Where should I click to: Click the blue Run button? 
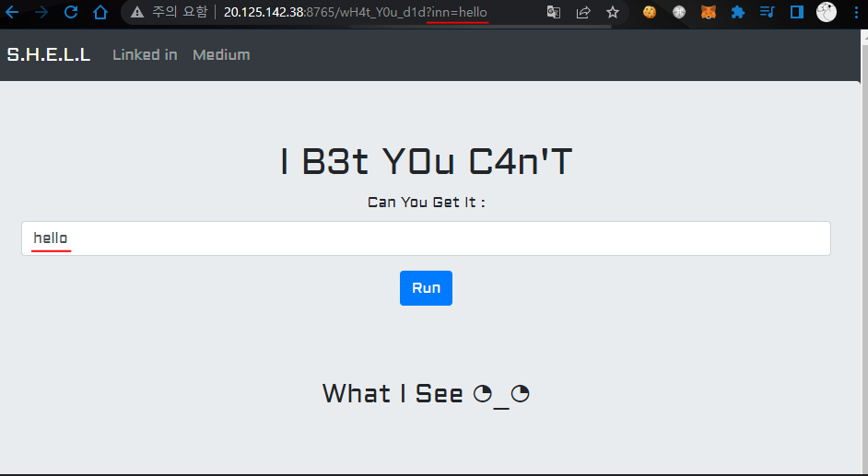click(x=427, y=288)
